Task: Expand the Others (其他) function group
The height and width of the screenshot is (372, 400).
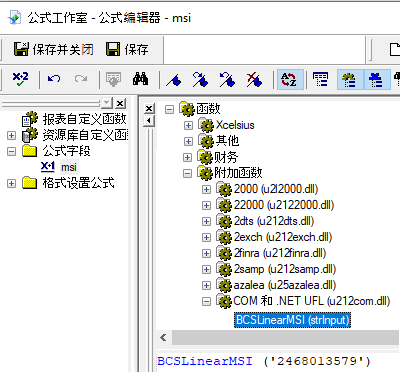Action: [x=188, y=141]
